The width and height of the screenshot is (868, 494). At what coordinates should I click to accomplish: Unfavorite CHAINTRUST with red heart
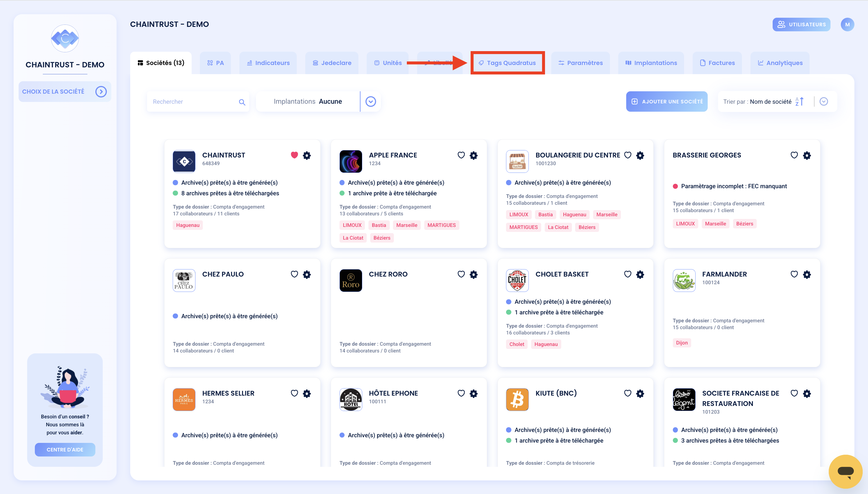click(x=294, y=155)
